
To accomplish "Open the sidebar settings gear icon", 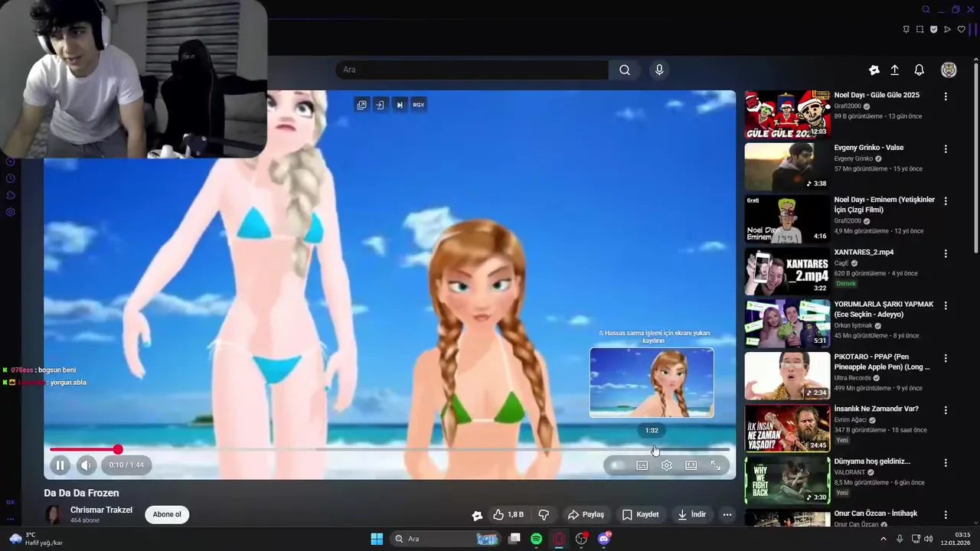I will click(x=11, y=212).
